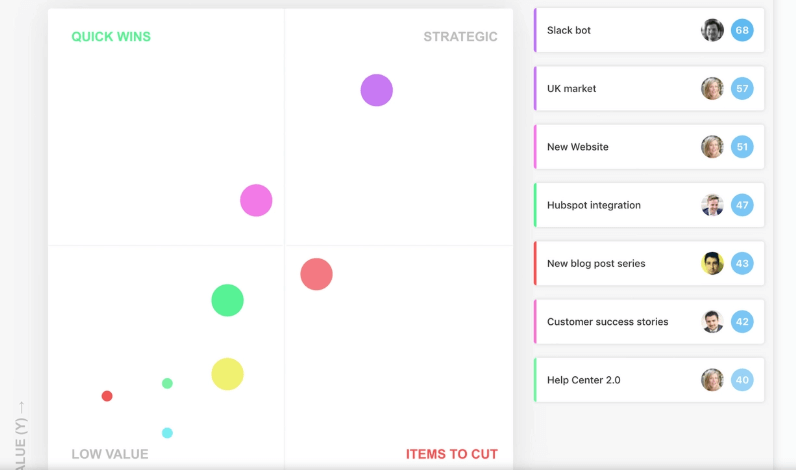796x471 pixels.
Task: Click the purple bubble in Strategic quadrant
Action: click(377, 90)
